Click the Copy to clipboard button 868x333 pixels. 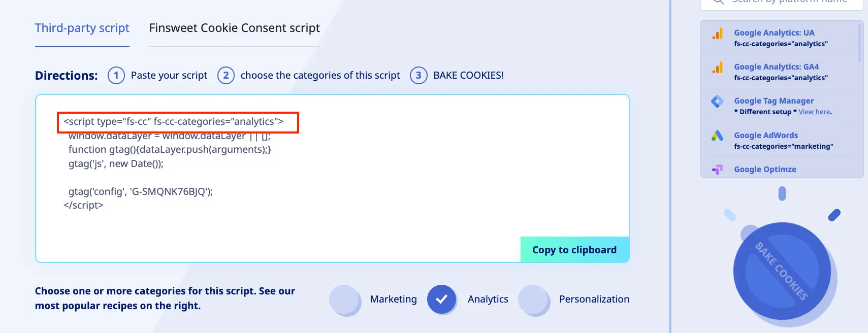(574, 249)
